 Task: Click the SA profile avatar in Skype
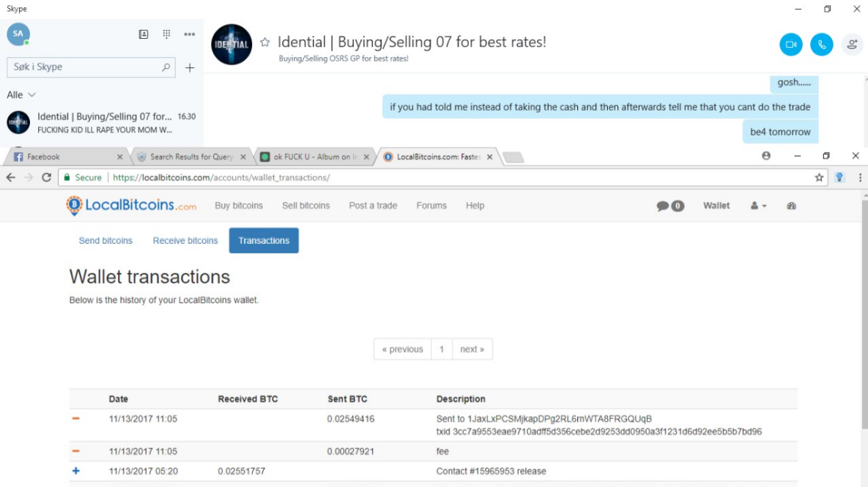[x=18, y=34]
